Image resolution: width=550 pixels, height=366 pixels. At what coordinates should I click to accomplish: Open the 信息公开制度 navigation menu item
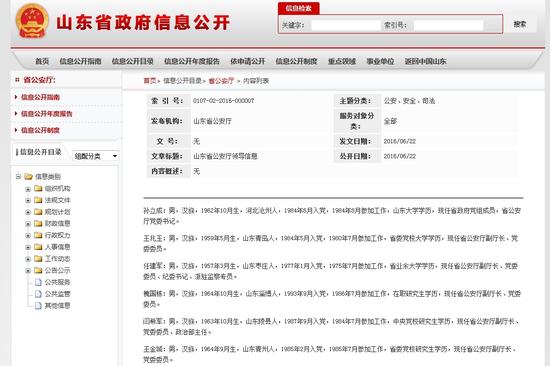point(296,61)
